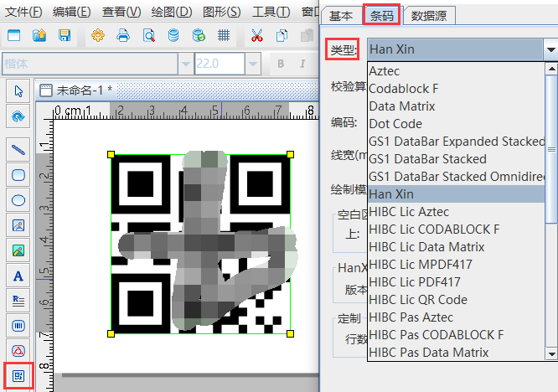This screenshot has width=558, height=392.
Task: Choose HIBC Pas Data Matrix type
Action: [x=457, y=353]
